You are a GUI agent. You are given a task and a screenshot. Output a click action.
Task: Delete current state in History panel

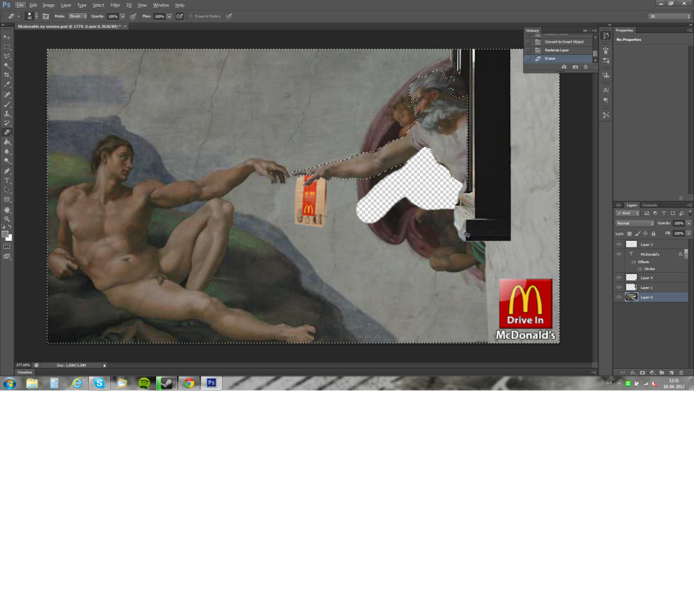pyautogui.click(x=585, y=66)
